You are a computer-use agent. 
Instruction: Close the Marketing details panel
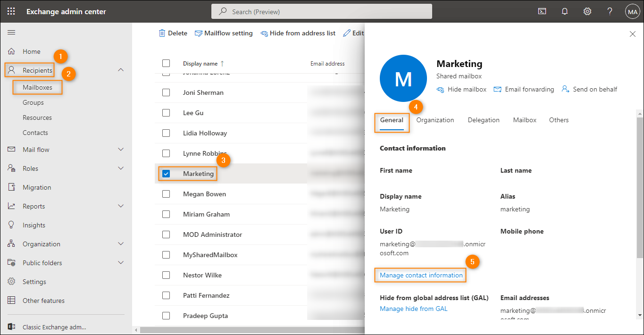click(x=633, y=34)
